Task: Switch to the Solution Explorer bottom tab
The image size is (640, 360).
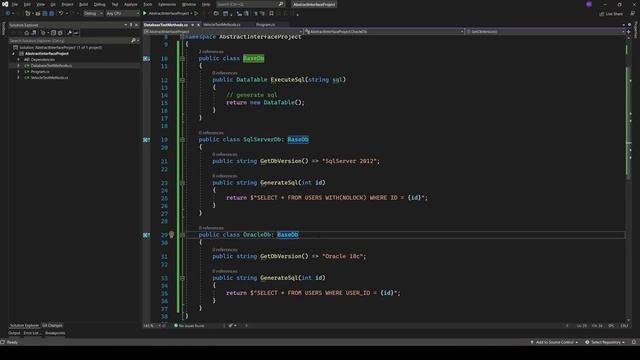Action: pos(24,325)
